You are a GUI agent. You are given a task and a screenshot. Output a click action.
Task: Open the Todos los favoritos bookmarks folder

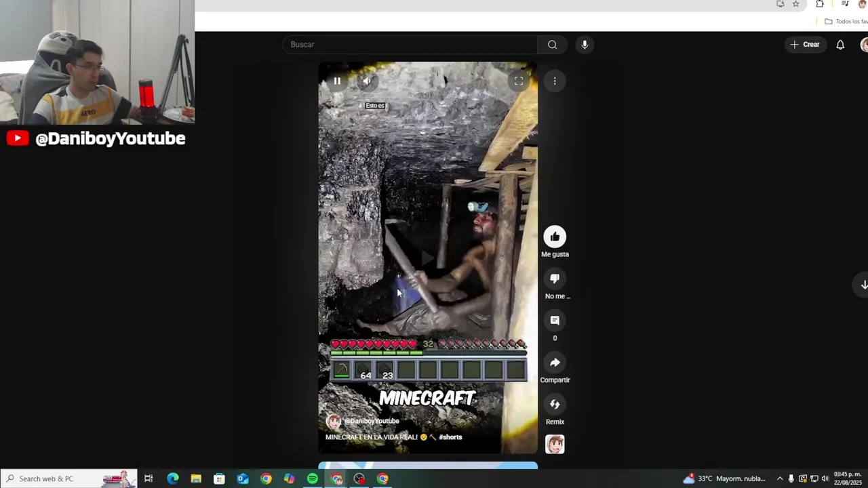[846, 22]
